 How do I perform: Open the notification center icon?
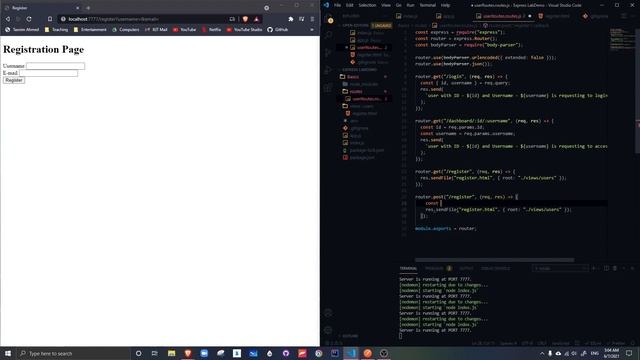click(629, 353)
